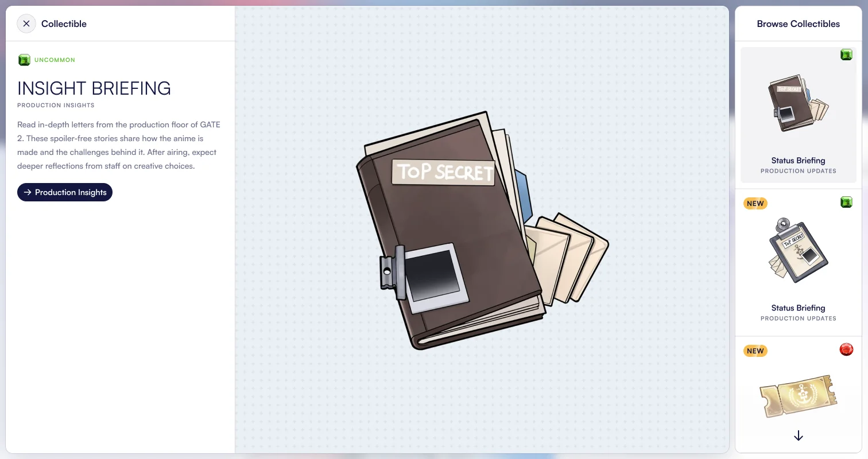Click "PRODUCTION UPDATES" on the folder card
This screenshot has width=868, height=459.
click(799, 171)
